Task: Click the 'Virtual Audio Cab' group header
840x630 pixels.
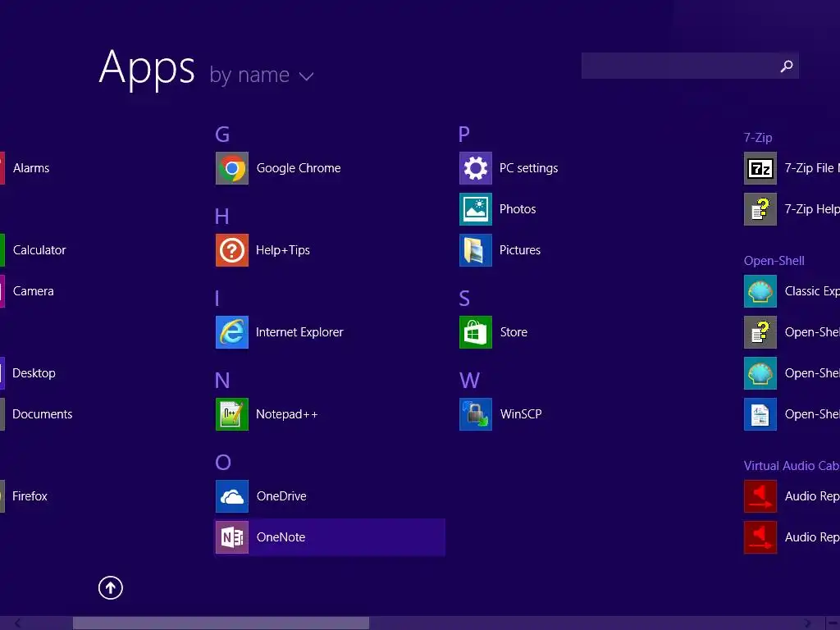Action: tap(792, 466)
